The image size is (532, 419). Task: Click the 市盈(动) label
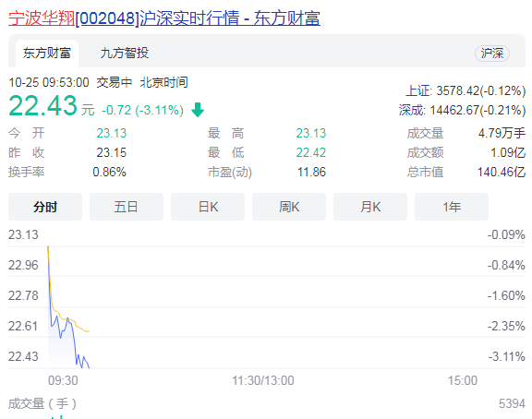tap(230, 173)
